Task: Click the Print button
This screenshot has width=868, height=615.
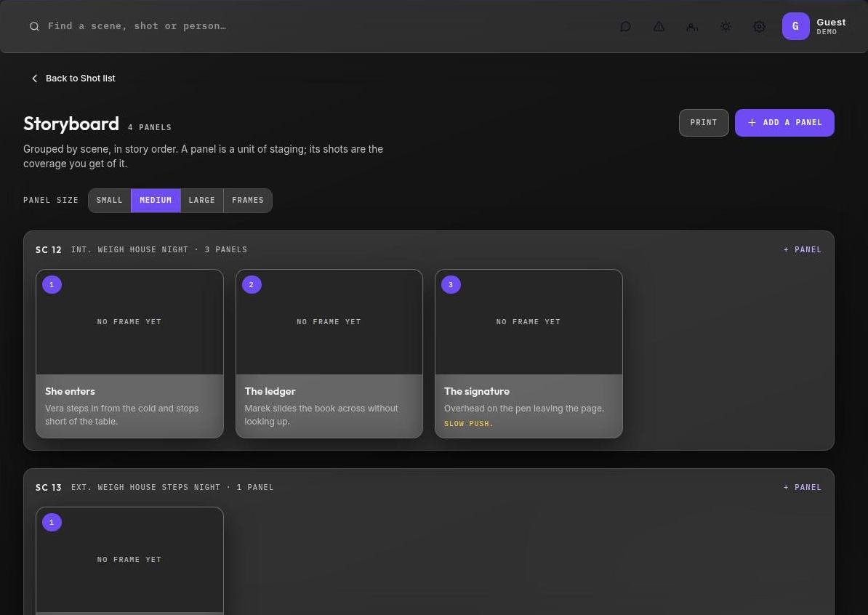Action: 704,123
